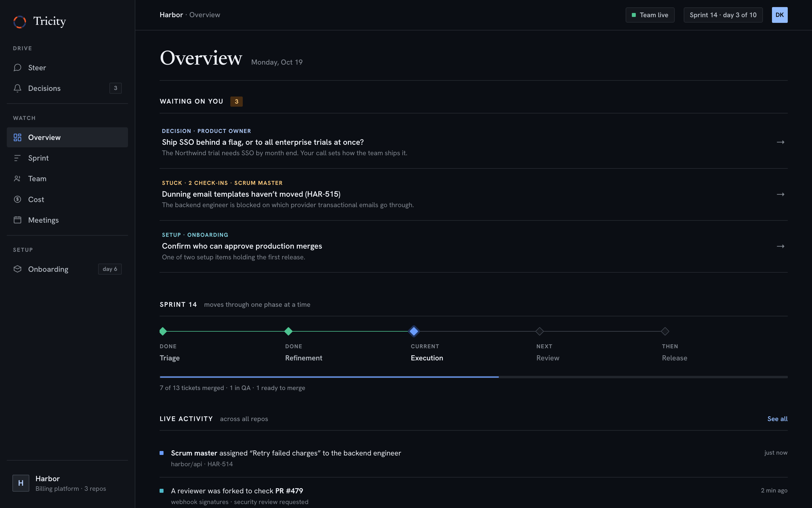Click Harbor in the breadcrumb
812x508 pixels.
(171, 15)
